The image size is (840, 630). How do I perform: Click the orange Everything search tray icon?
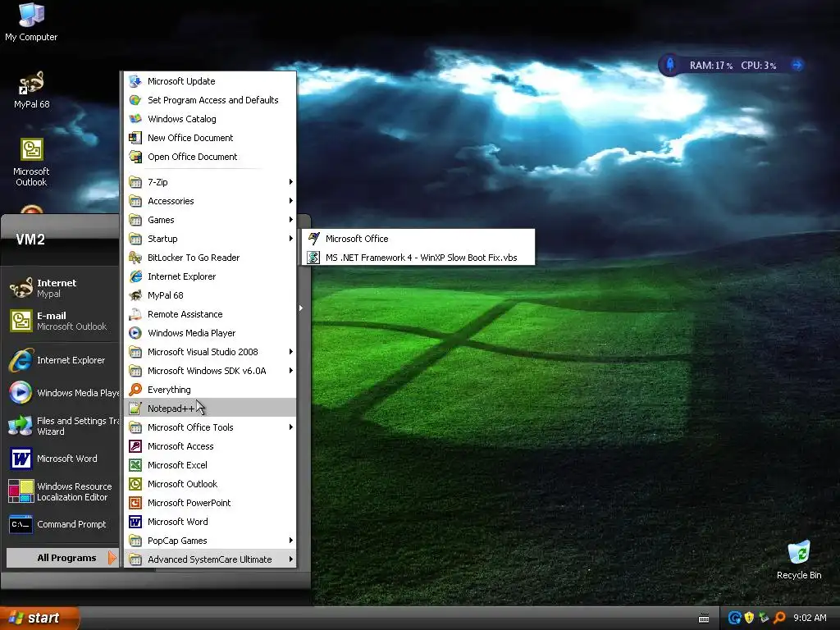click(779, 618)
